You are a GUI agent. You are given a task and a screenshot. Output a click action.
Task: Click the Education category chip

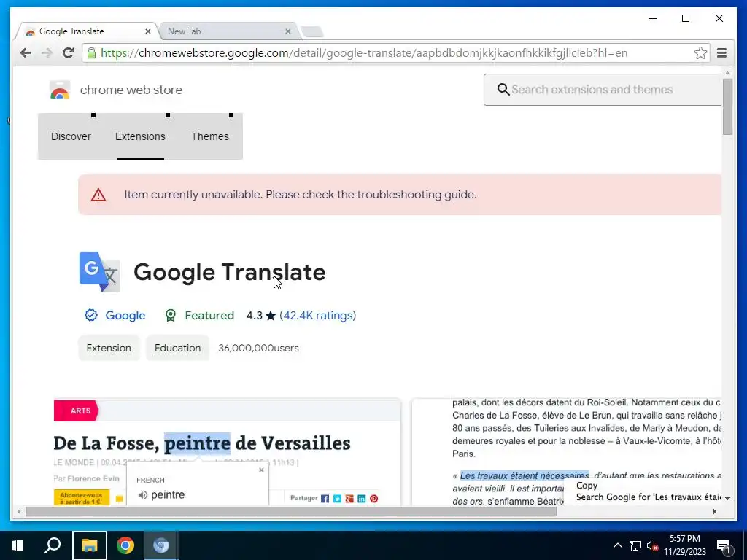click(178, 348)
